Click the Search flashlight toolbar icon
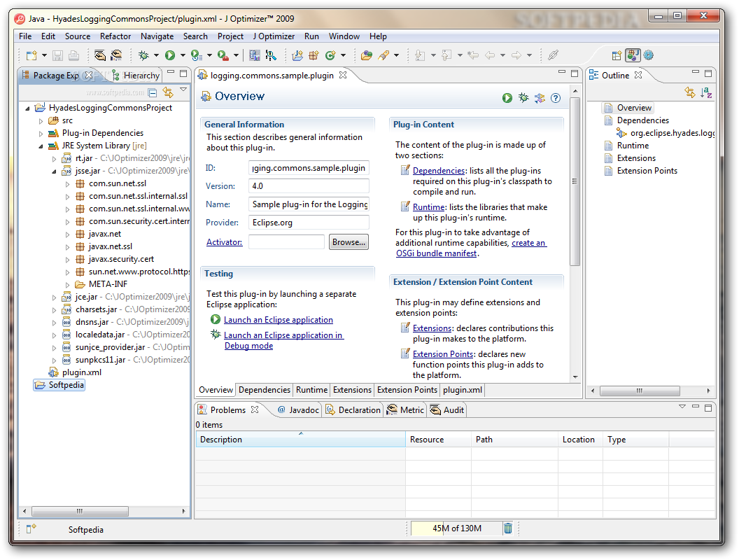Screen dimensions: 739x560 [x=383, y=55]
